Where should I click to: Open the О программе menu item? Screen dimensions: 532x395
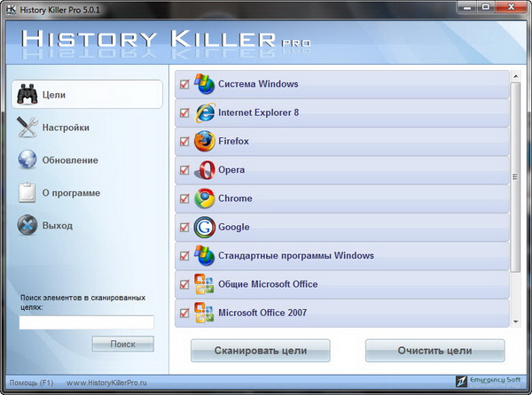pyautogui.click(x=71, y=193)
